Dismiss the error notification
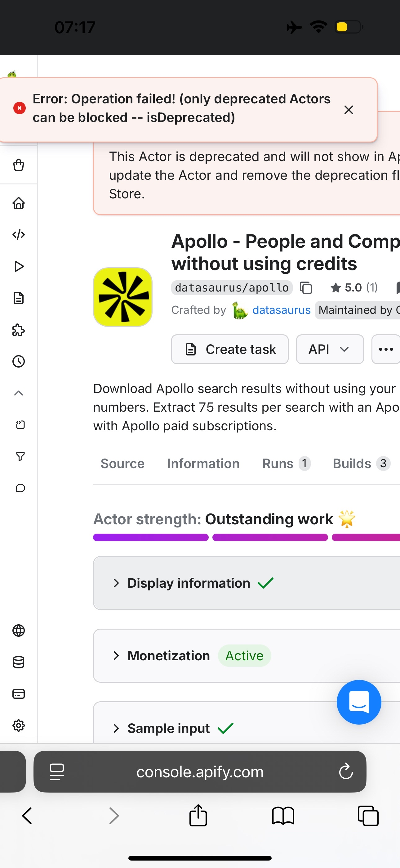The width and height of the screenshot is (400, 868). tap(349, 110)
